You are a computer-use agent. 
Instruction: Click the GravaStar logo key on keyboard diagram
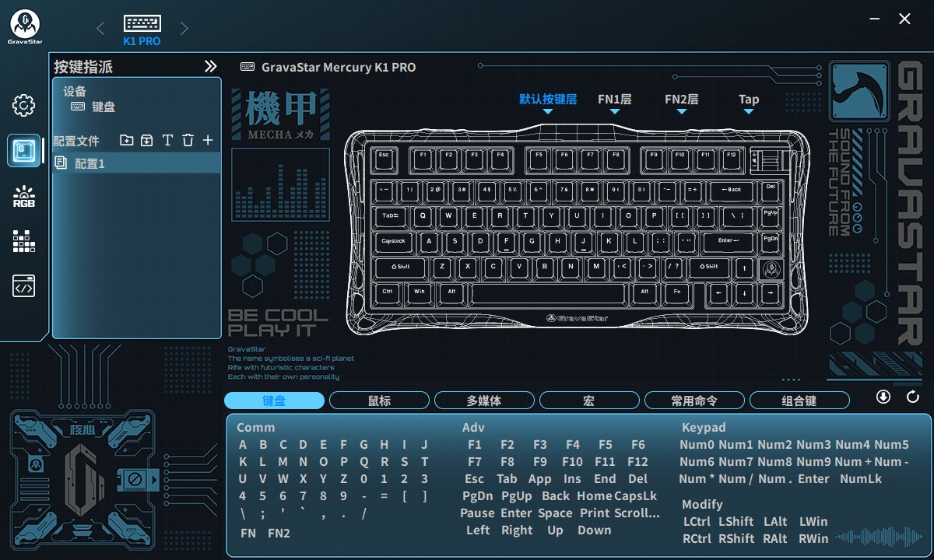click(x=770, y=270)
